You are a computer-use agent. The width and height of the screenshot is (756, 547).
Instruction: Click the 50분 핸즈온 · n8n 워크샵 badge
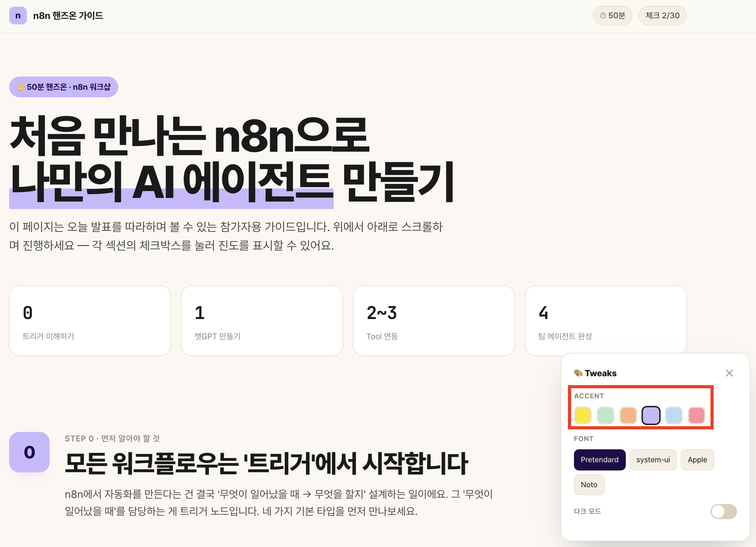pyautogui.click(x=64, y=87)
